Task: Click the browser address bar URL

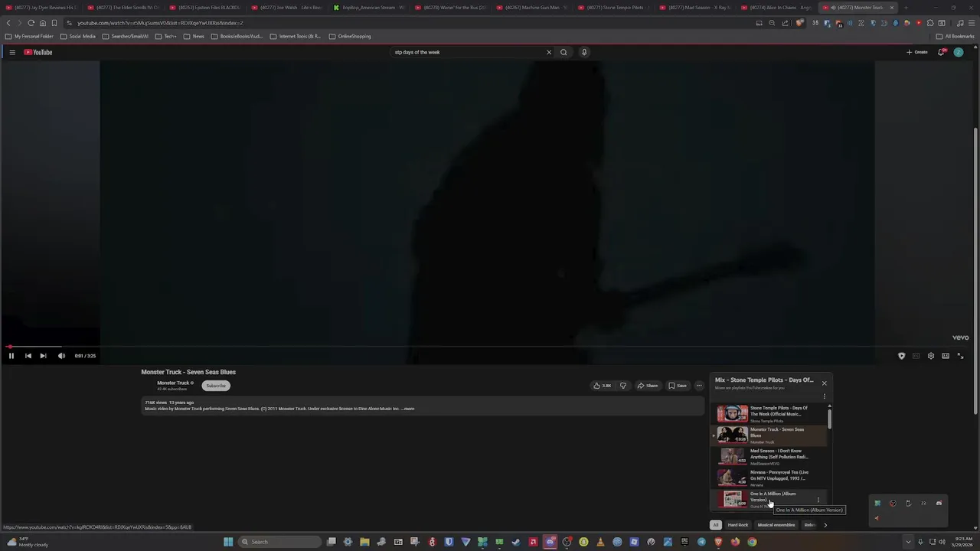Action: pyautogui.click(x=160, y=23)
